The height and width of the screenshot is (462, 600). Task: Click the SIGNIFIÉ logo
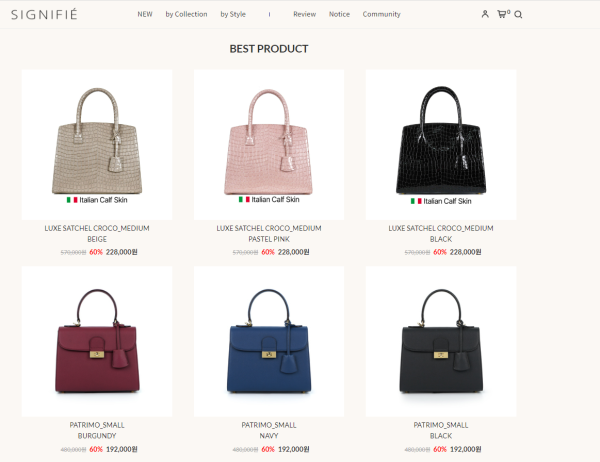pyautogui.click(x=44, y=14)
